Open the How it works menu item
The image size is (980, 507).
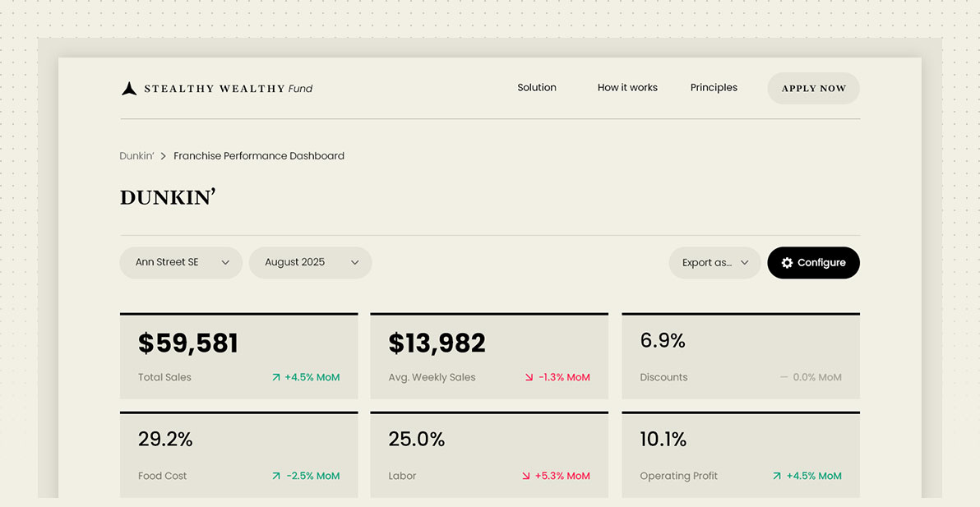tap(627, 88)
